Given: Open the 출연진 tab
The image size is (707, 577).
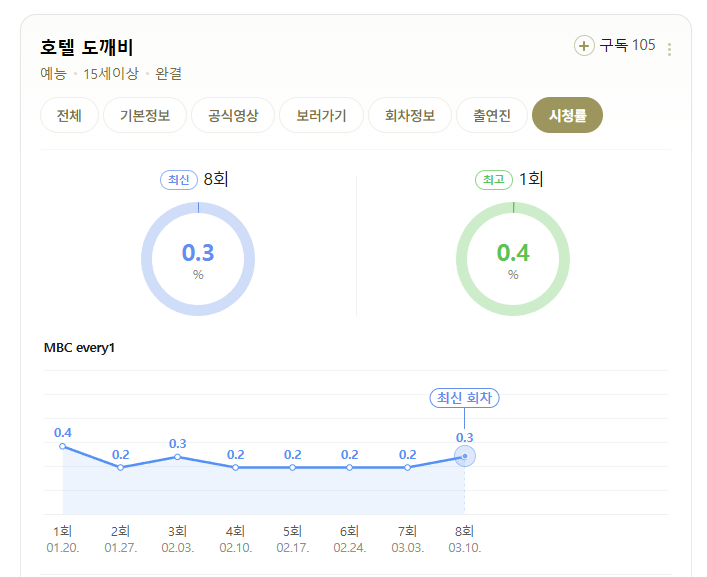Looking at the screenshot, I should coord(492,115).
